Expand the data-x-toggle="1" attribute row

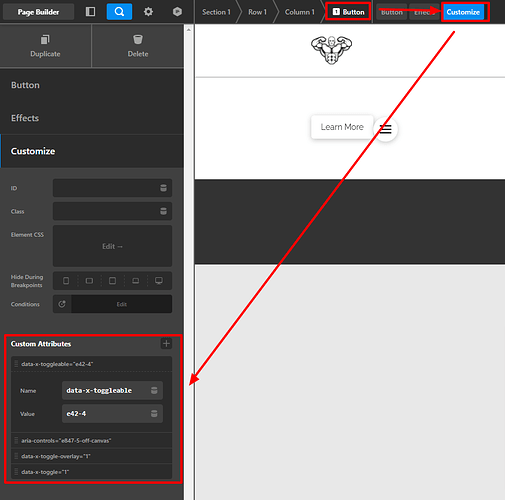(x=92, y=472)
